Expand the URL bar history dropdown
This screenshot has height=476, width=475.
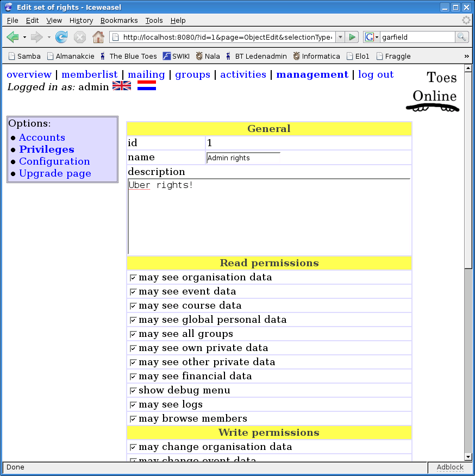pyautogui.click(x=340, y=37)
